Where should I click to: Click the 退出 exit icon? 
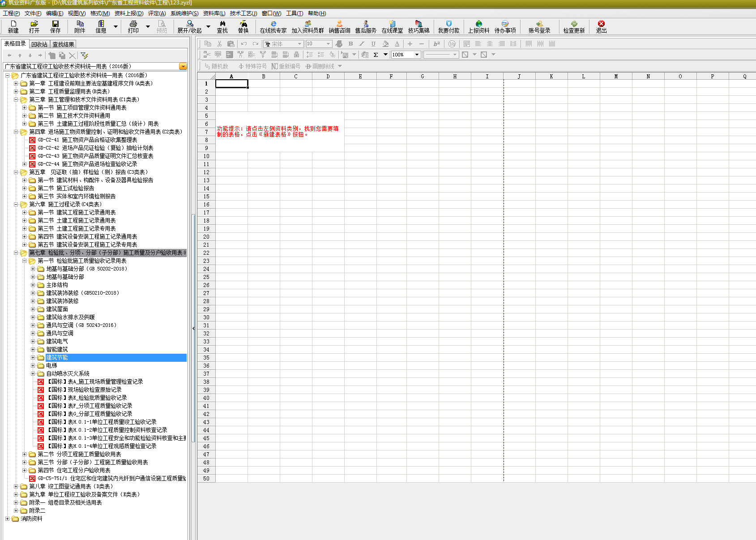601,27
